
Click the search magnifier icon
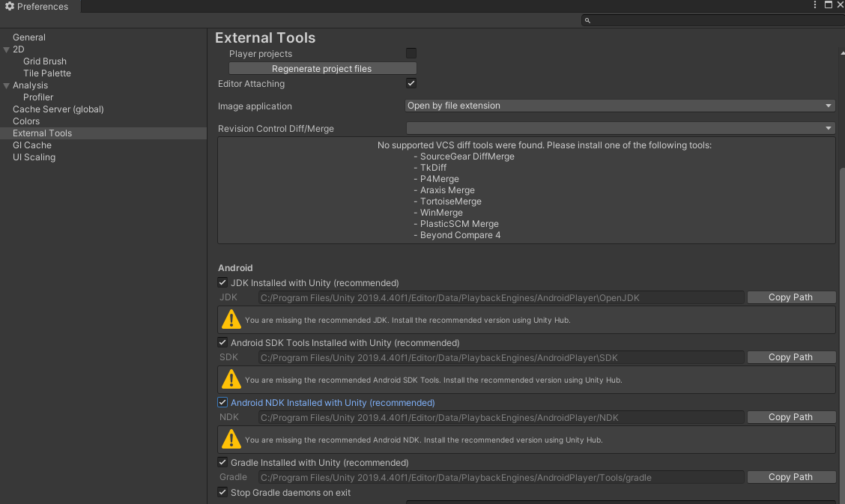[588, 21]
